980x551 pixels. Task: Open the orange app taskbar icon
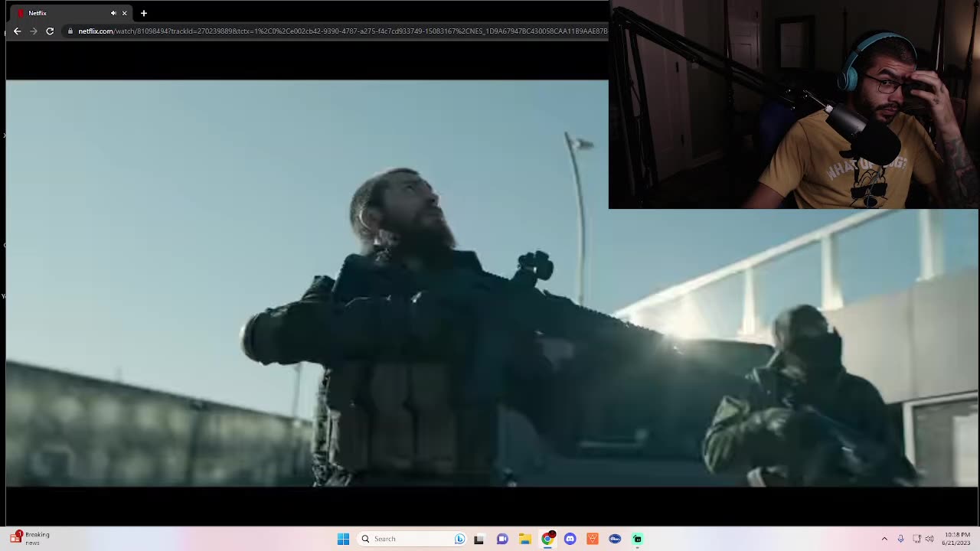pyautogui.click(x=592, y=539)
